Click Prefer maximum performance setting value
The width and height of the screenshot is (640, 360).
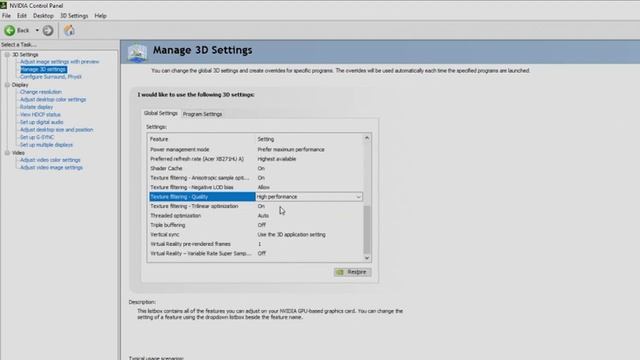click(291, 149)
